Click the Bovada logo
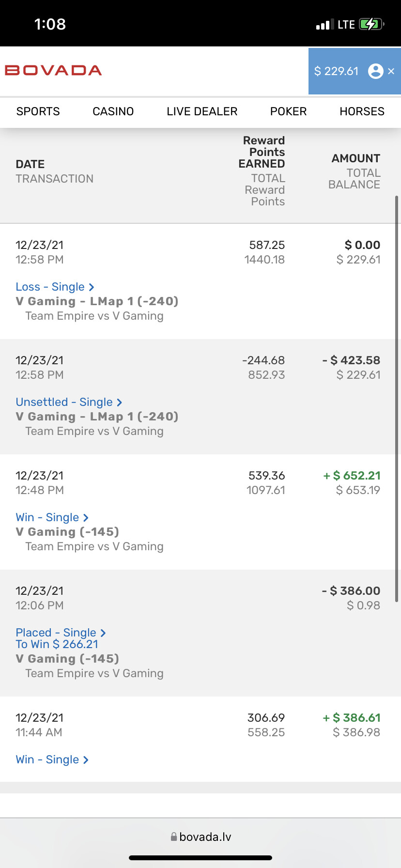401x868 pixels. click(53, 71)
